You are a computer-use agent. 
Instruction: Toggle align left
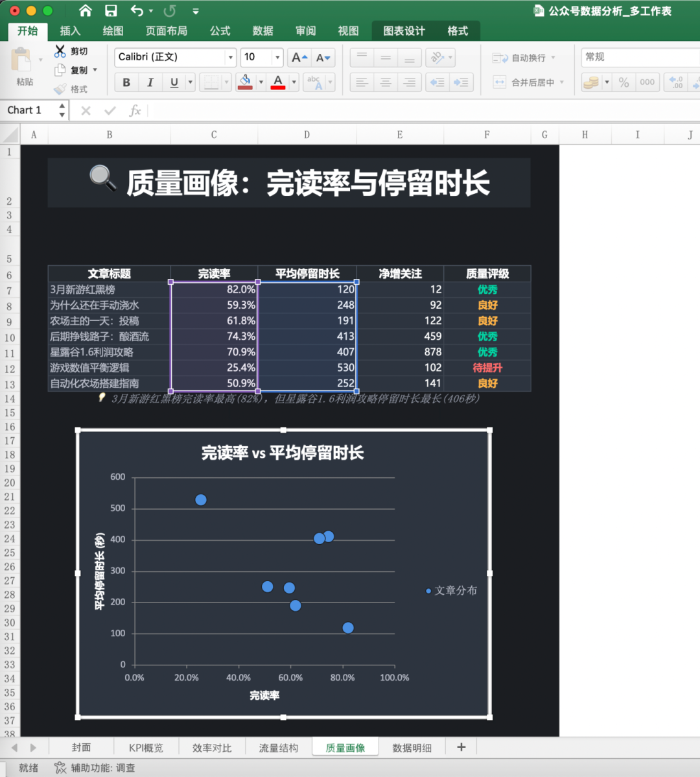(x=362, y=82)
